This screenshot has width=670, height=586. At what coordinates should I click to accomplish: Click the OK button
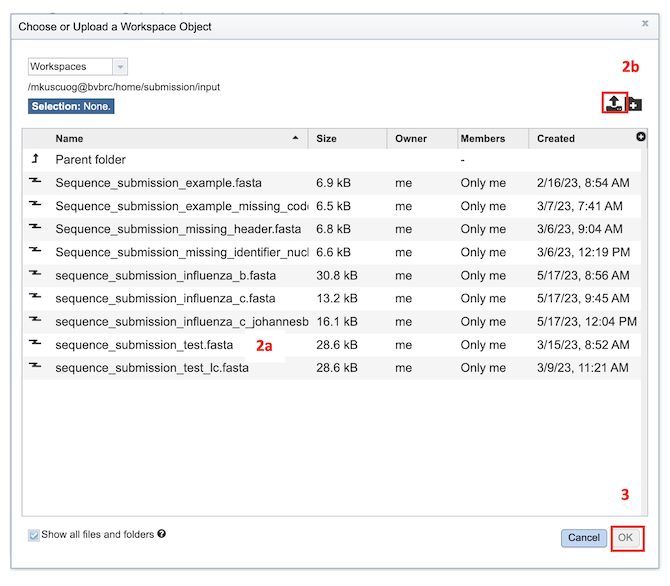(x=625, y=538)
